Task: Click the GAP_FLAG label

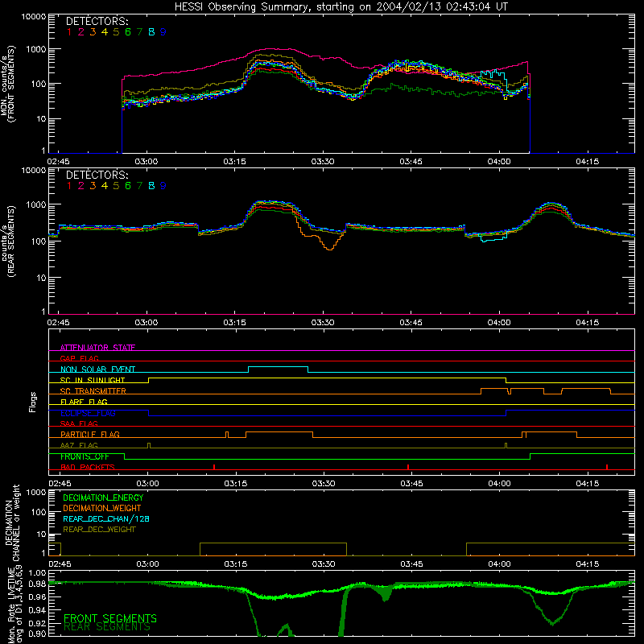Action: tap(80, 358)
